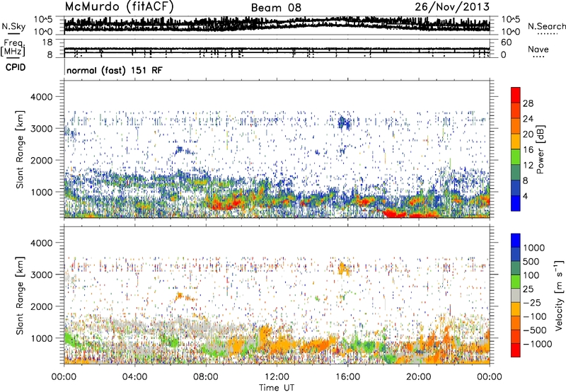Click the Nave legend label
The height and width of the screenshot is (392, 566).
(x=538, y=49)
